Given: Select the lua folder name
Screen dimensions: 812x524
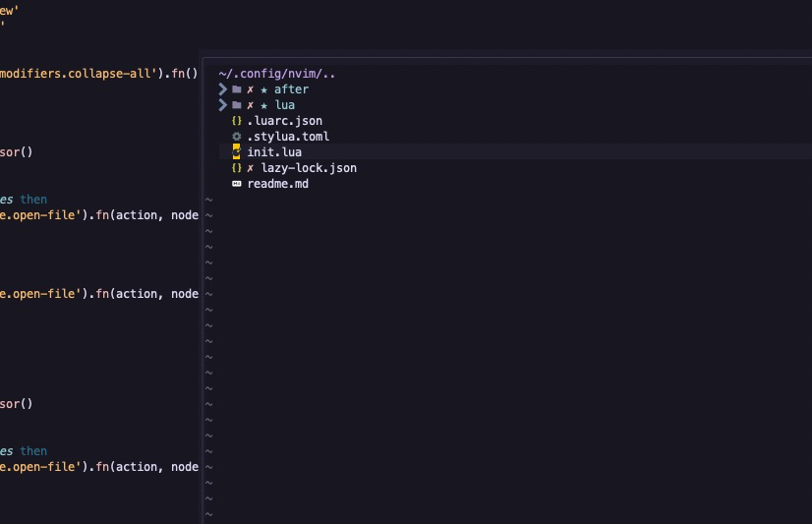Looking at the screenshot, I should [x=285, y=105].
